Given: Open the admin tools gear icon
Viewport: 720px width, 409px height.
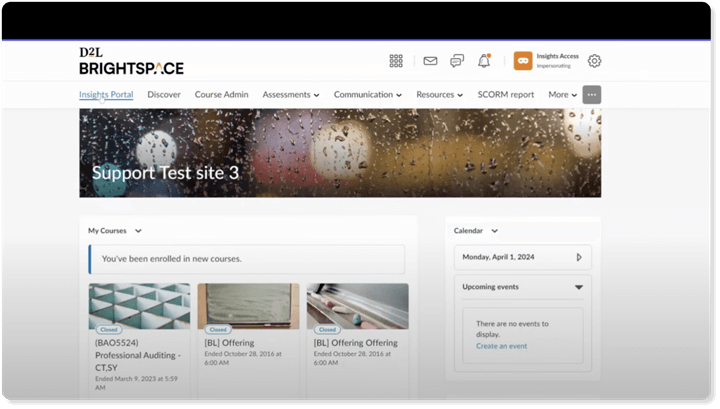Looking at the screenshot, I should coord(594,61).
